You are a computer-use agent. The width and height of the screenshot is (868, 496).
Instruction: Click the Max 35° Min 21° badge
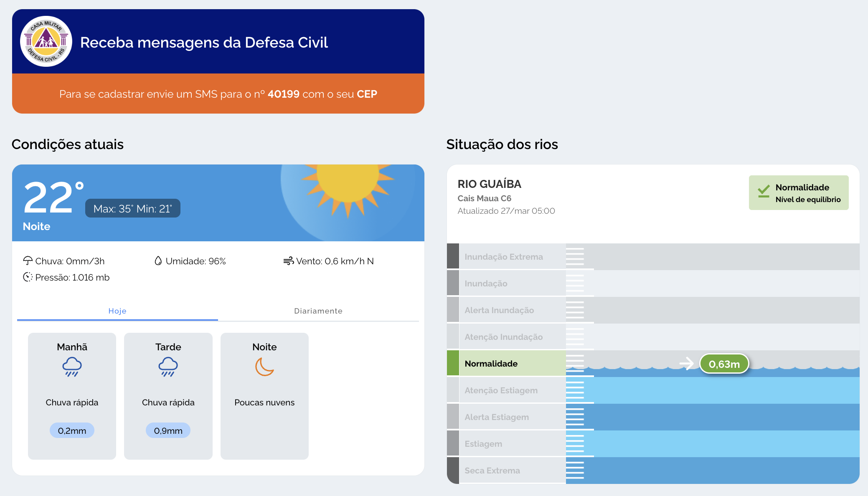pos(133,208)
